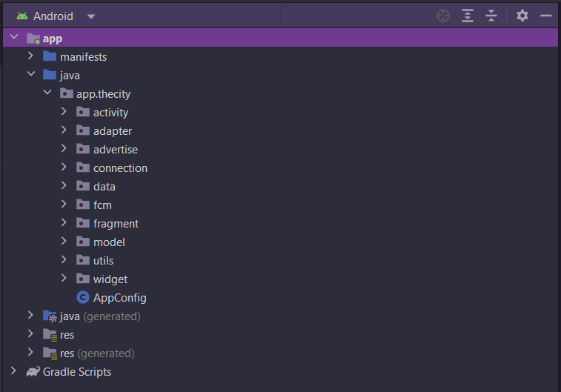Click the Collapse All toolbar icon

pyautogui.click(x=491, y=16)
